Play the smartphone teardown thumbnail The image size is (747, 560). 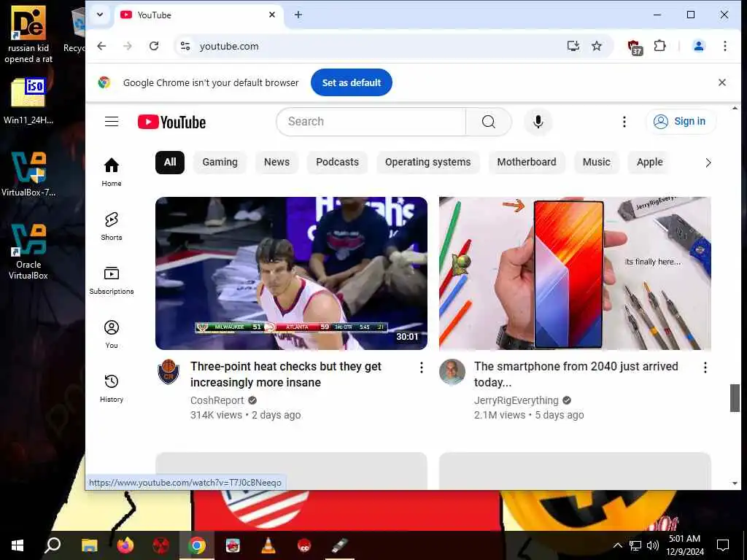(x=575, y=273)
